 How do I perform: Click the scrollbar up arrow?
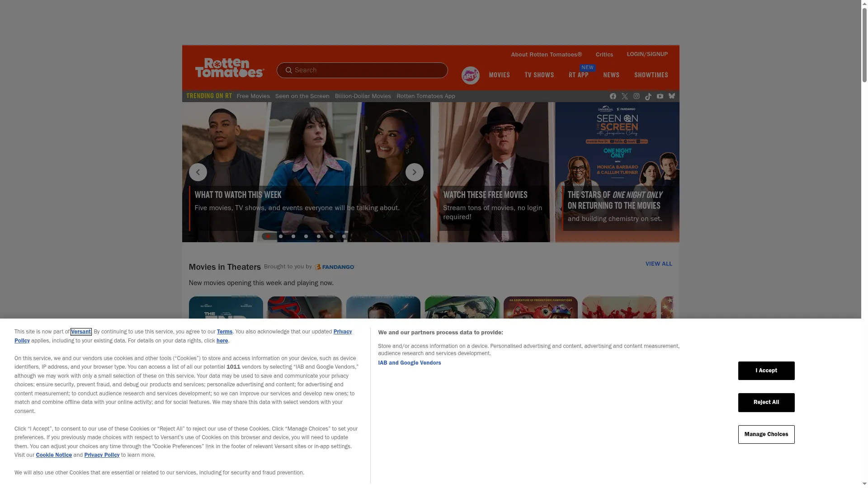click(x=864, y=3)
